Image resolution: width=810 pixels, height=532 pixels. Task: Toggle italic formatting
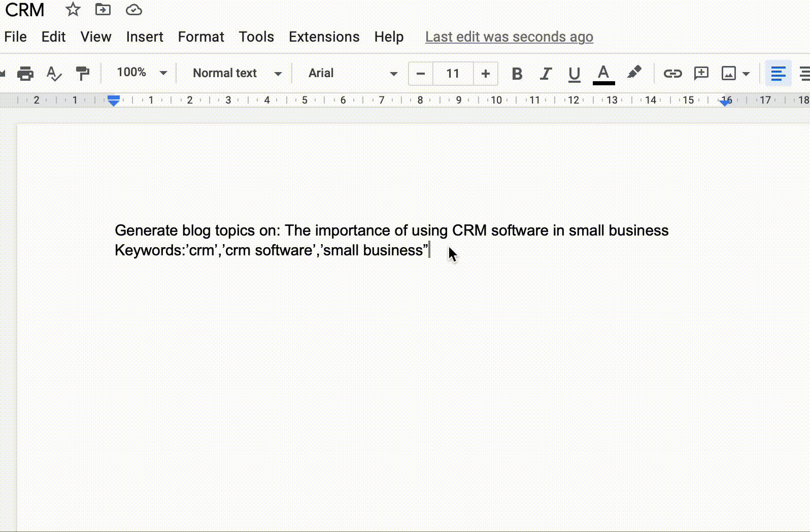point(546,74)
